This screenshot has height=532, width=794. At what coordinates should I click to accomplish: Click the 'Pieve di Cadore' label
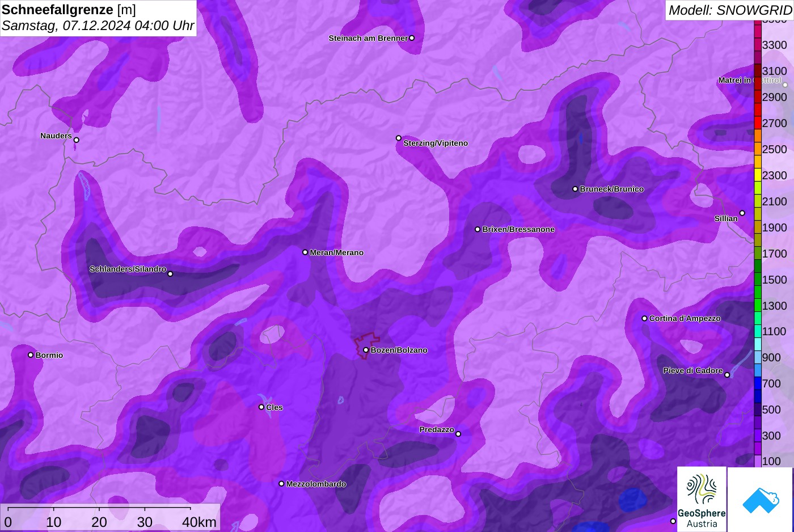click(x=693, y=370)
